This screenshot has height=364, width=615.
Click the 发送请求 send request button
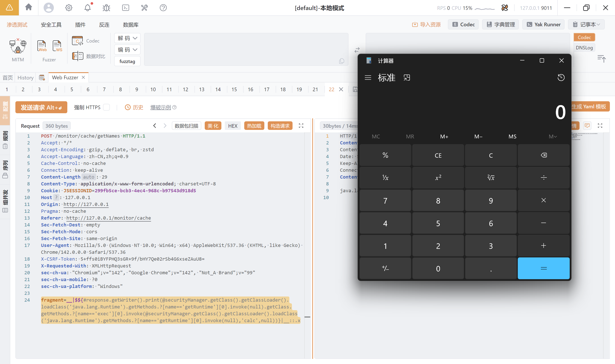tap(41, 107)
